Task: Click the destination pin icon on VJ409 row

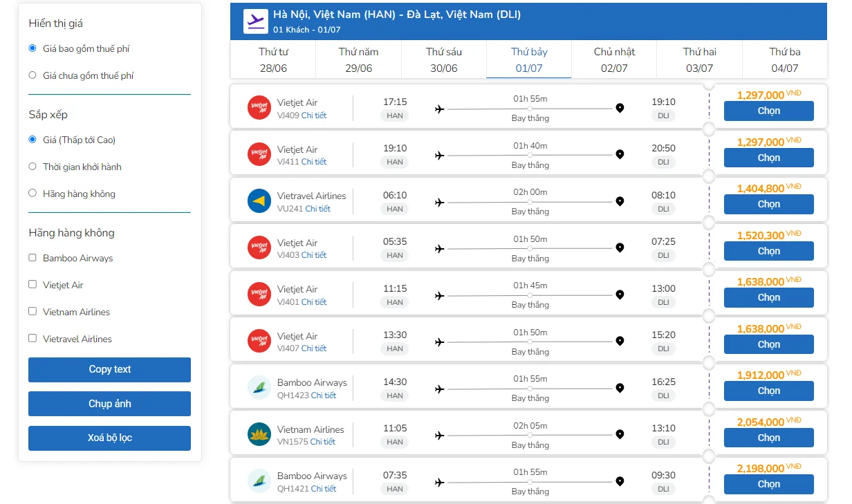Action: [x=620, y=108]
